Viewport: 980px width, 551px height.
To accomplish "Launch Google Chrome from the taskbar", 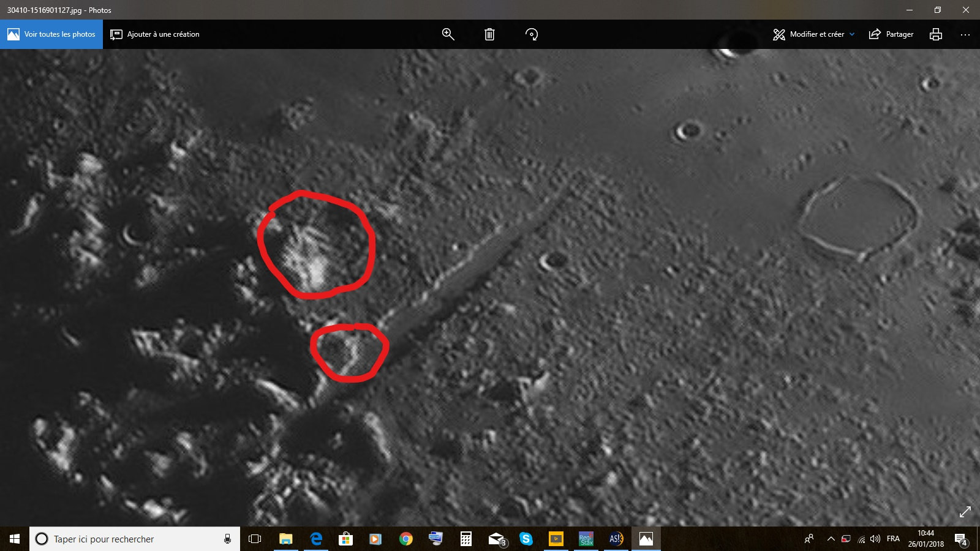I will [405, 539].
